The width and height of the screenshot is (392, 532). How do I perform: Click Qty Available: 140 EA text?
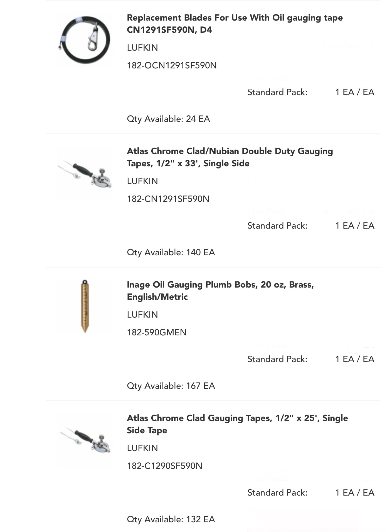pyautogui.click(x=171, y=253)
